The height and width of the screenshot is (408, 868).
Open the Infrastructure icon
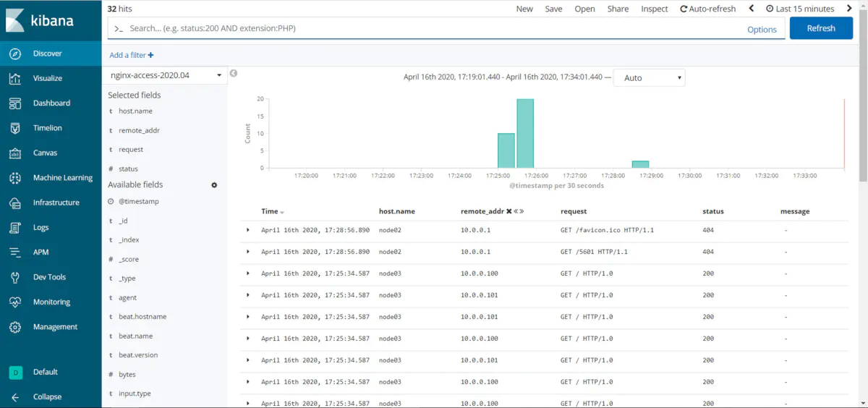coord(15,203)
